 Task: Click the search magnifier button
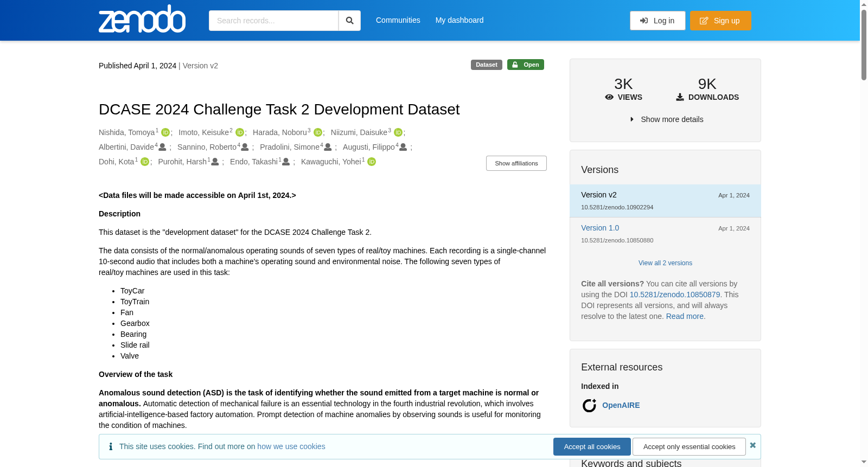click(x=349, y=21)
